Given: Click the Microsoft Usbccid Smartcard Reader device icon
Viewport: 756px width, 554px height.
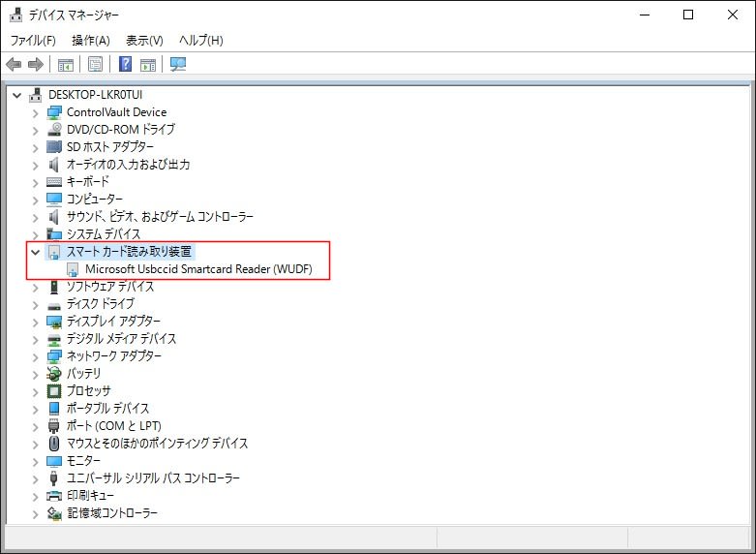Looking at the screenshot, I should click(73, 269).
